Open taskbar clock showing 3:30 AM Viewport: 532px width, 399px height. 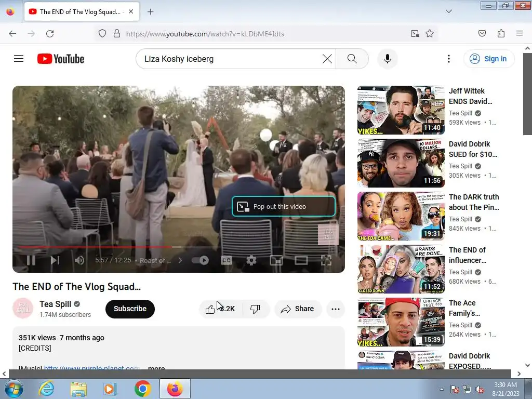(506, 389)
